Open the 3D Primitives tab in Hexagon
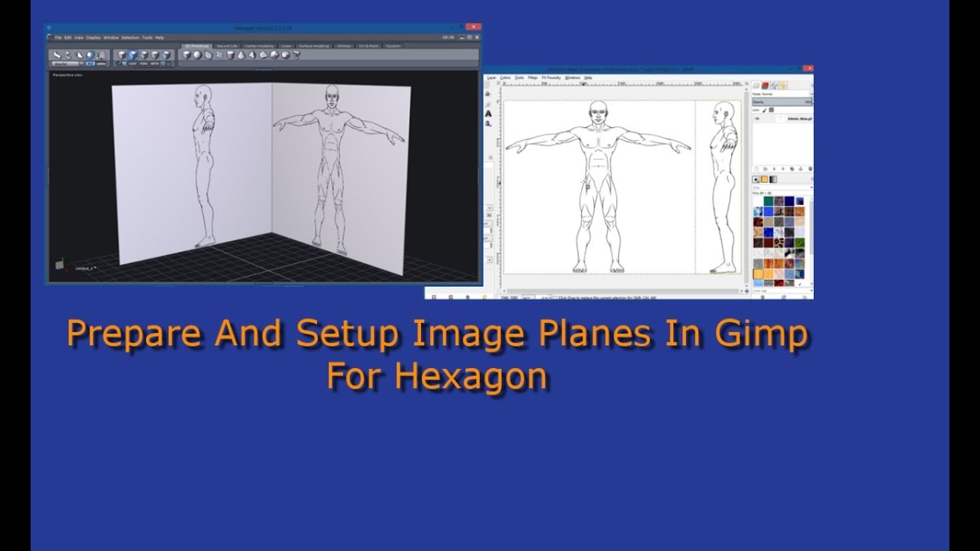Viewport: 980px width, 551px height. click(197, 46)
